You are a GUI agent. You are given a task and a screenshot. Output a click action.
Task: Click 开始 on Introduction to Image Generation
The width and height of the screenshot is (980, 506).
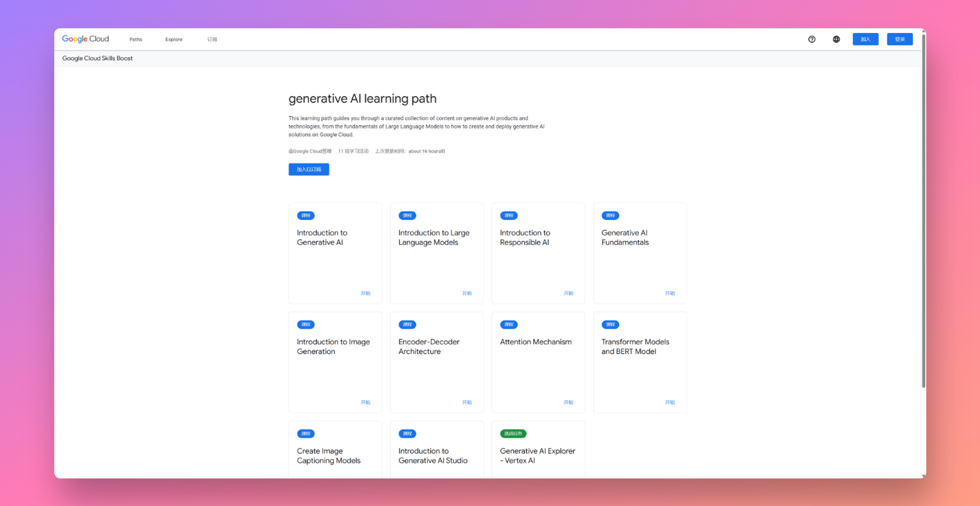366,402
